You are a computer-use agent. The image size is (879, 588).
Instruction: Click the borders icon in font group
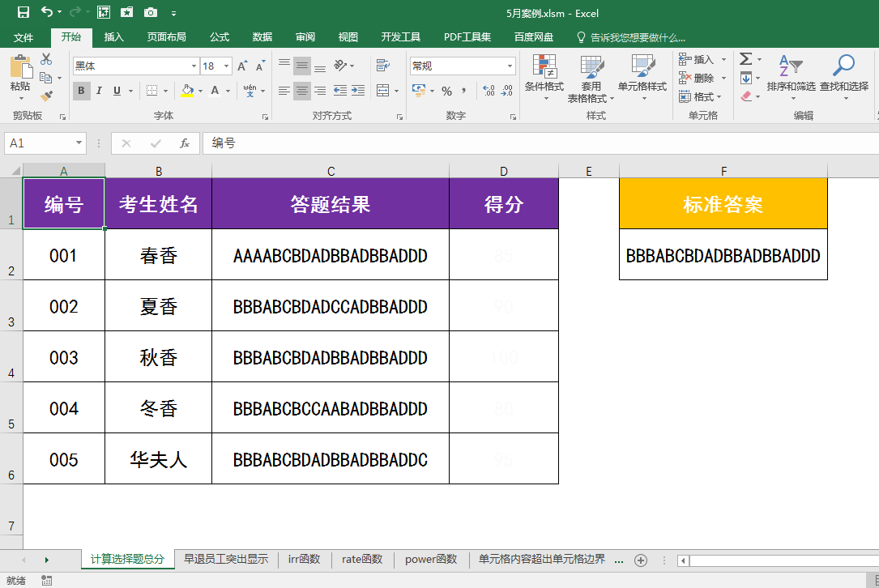click(152, 90)
